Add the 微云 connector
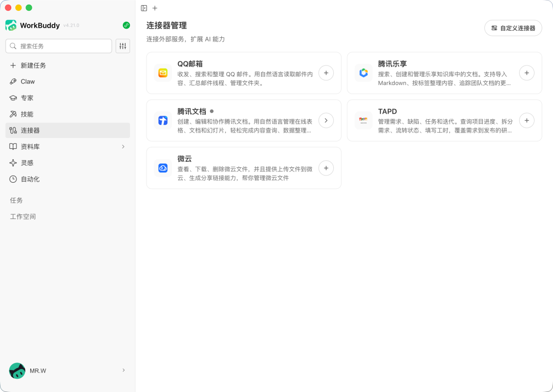The image size is (553, 392). pyautogui.click(x=326, y=168)
